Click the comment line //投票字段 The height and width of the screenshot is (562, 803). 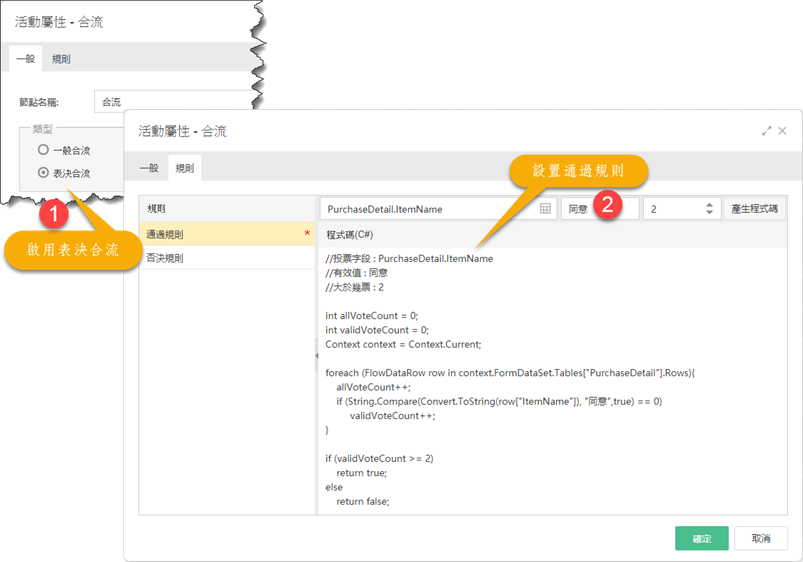point(409,259)
